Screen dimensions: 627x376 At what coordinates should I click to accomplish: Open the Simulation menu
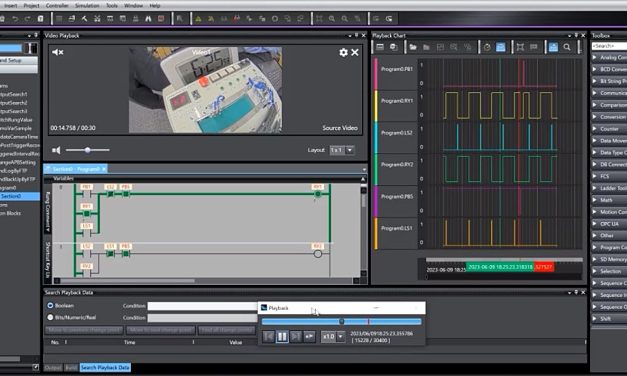[87, 6]
